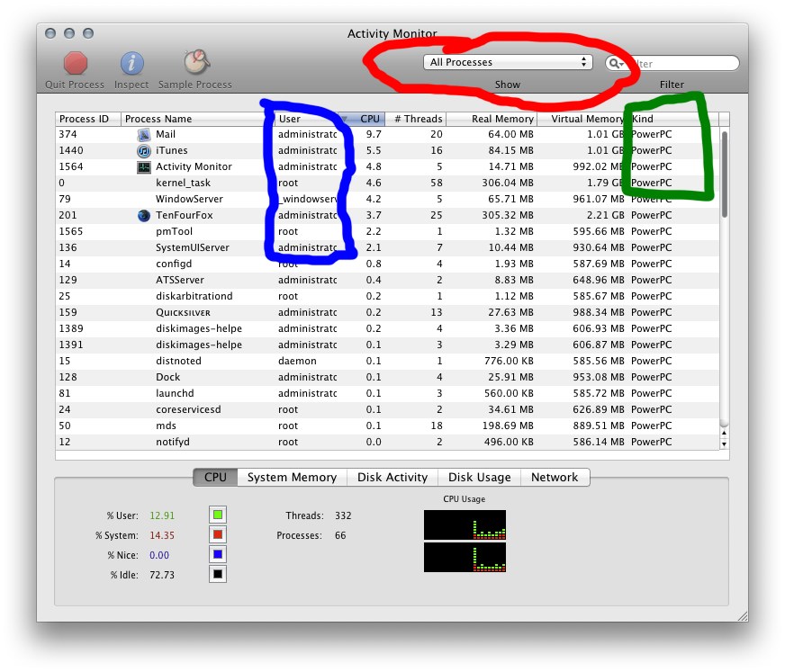Switch to the CPU tab
Viewport: 785px width, 672px height.
(x=215, y=478)
